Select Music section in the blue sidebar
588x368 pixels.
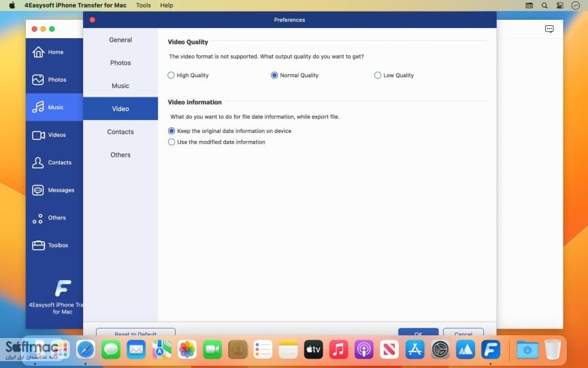pyautogui.click(x=54, y=108)
